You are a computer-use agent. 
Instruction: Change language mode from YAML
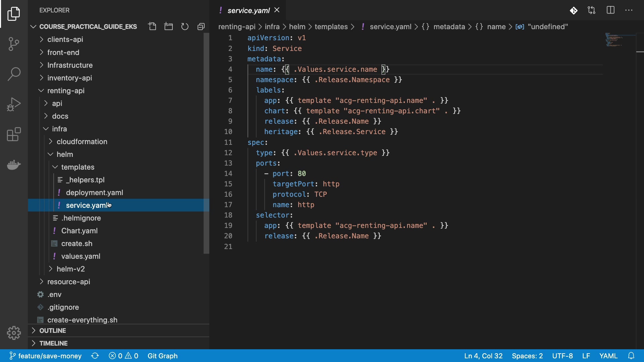(608, 356)
